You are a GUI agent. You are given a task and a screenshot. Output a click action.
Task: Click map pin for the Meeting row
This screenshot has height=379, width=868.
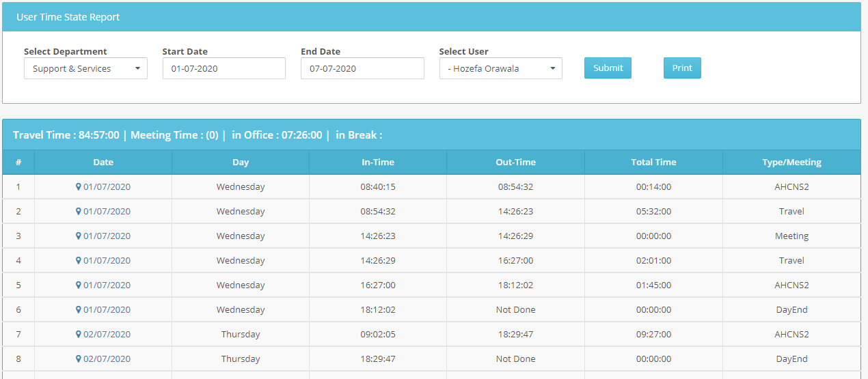click(x=79, y=236)
